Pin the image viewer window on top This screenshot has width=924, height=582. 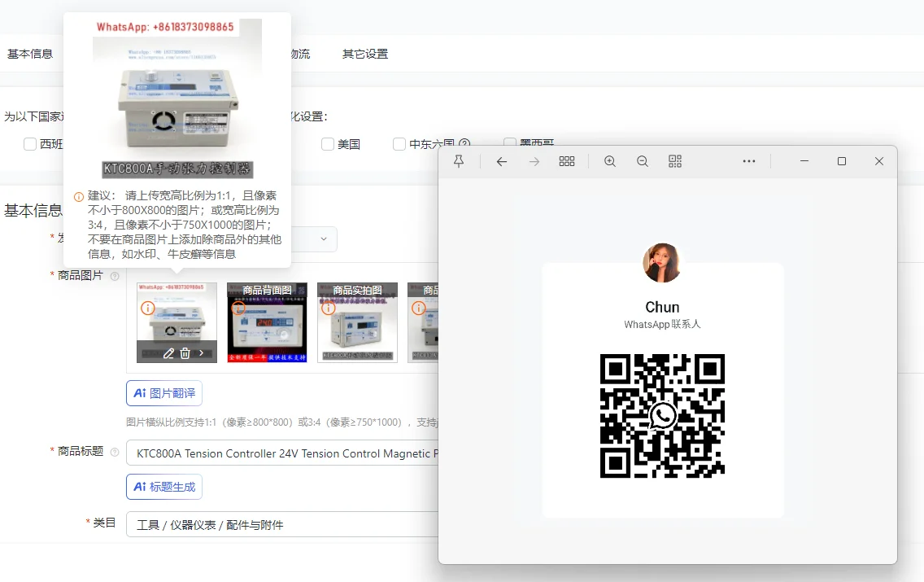click(x=459, y=161)
